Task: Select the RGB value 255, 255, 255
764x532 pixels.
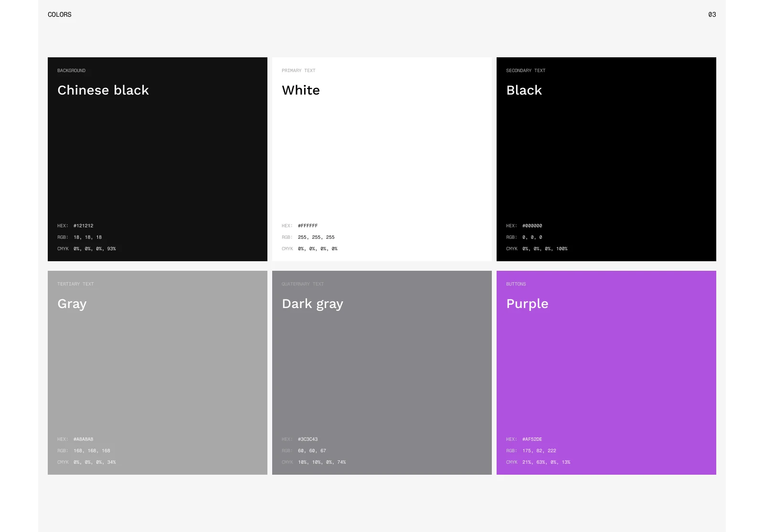Action: [x=316, y=237]
